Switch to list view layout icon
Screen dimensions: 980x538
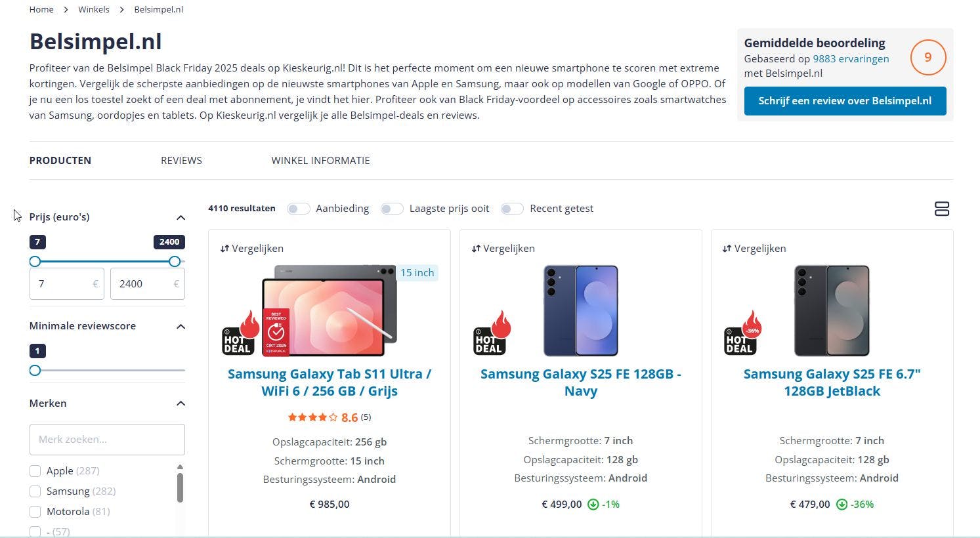point(941,209)
